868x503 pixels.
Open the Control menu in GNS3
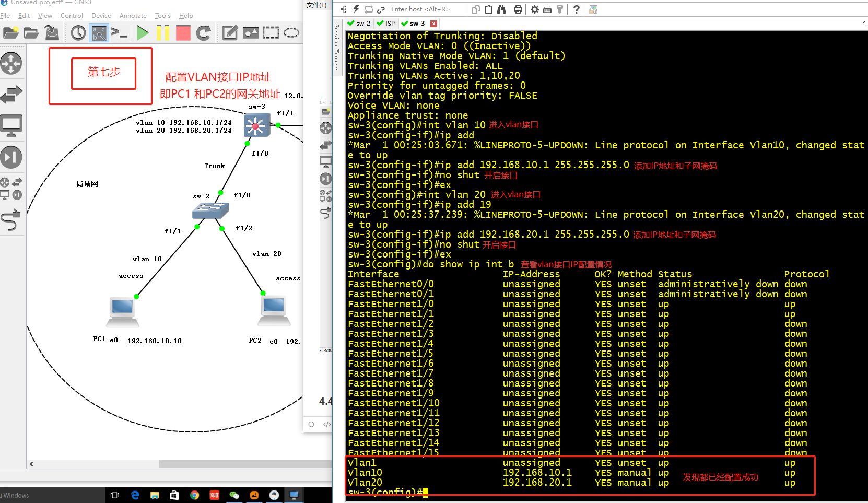(72, 16)
